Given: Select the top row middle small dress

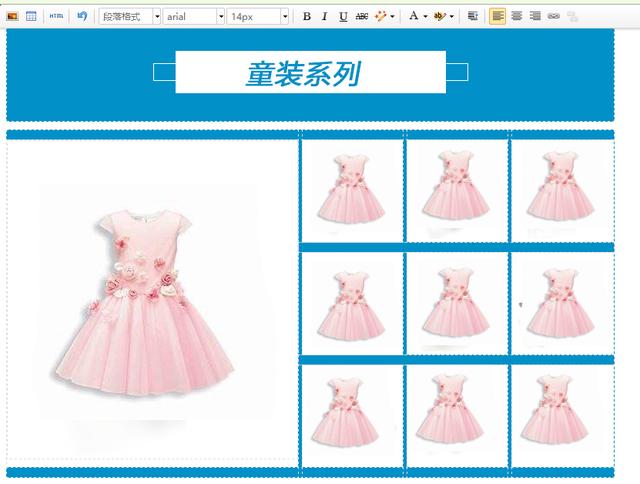Looking at the screenshot, I should 456,185.
